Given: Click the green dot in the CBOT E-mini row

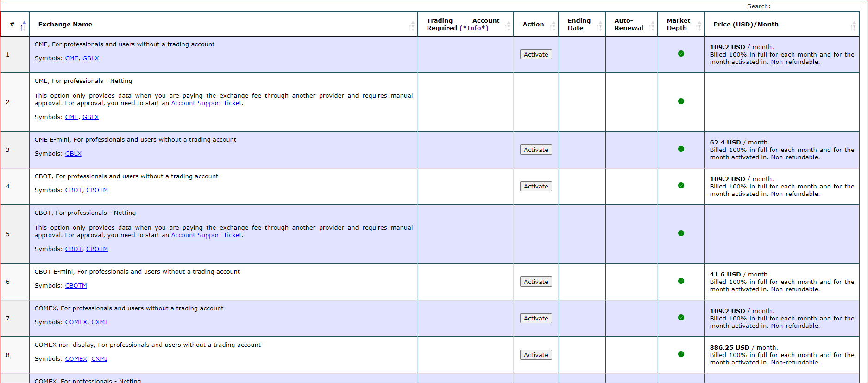Looking at the screenshot, I should 681,281.
